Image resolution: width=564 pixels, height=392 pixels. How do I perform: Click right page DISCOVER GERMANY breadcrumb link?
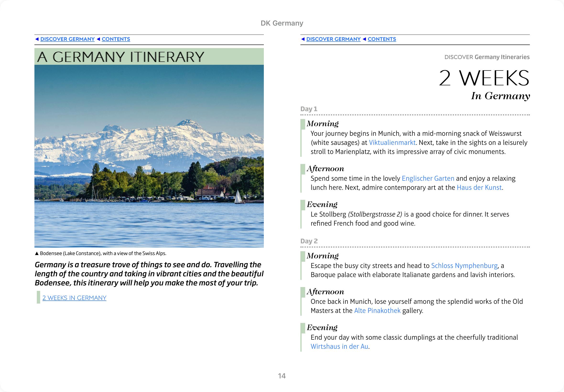[x=333, y=39]
